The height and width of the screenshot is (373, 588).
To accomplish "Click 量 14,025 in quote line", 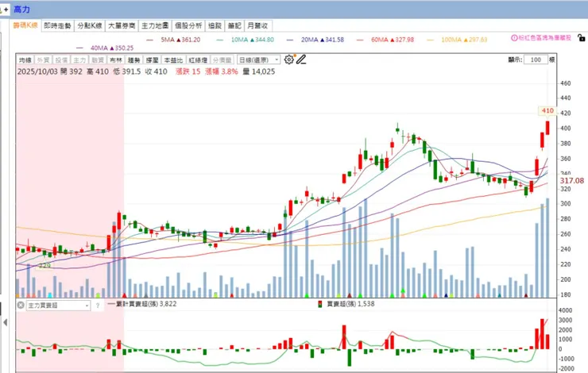I will click(x=259, y=71).
